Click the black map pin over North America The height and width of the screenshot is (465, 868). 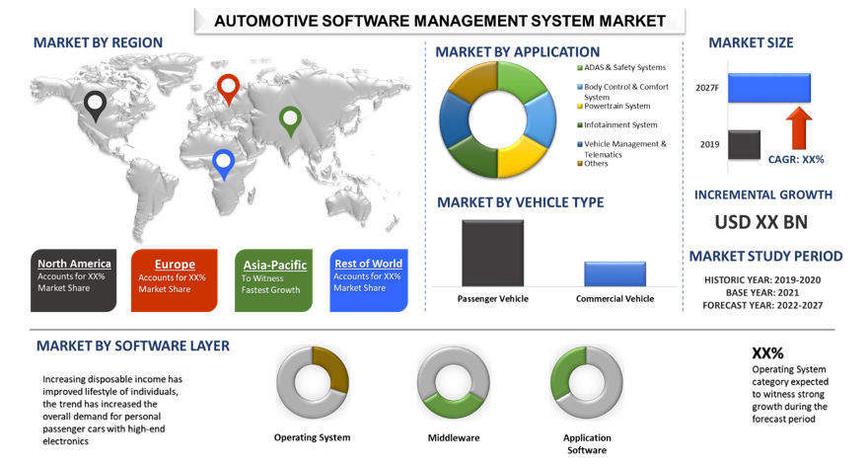pyautogui.click(x=95, y=104)
